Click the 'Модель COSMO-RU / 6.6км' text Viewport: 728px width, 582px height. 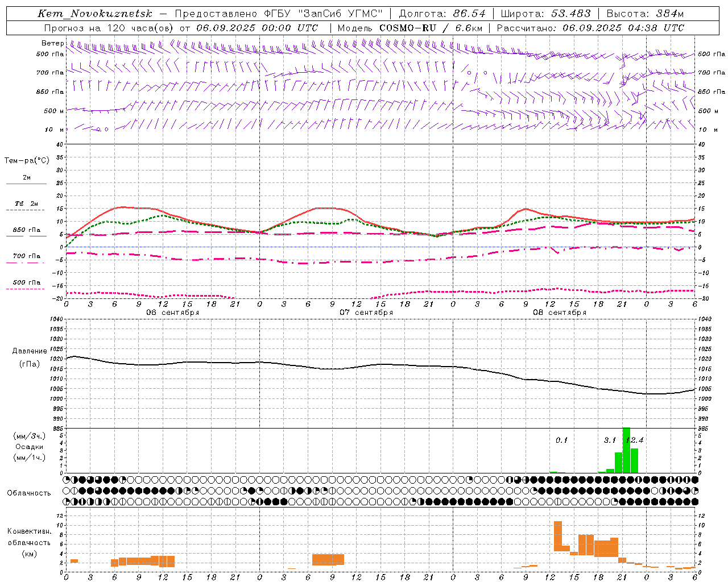tap(410, 28)
